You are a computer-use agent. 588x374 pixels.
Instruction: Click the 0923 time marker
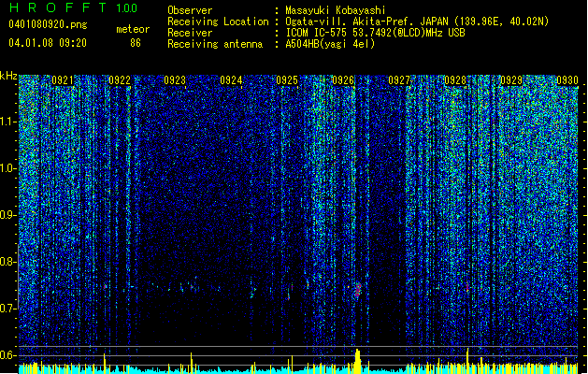tap(175, 80)
